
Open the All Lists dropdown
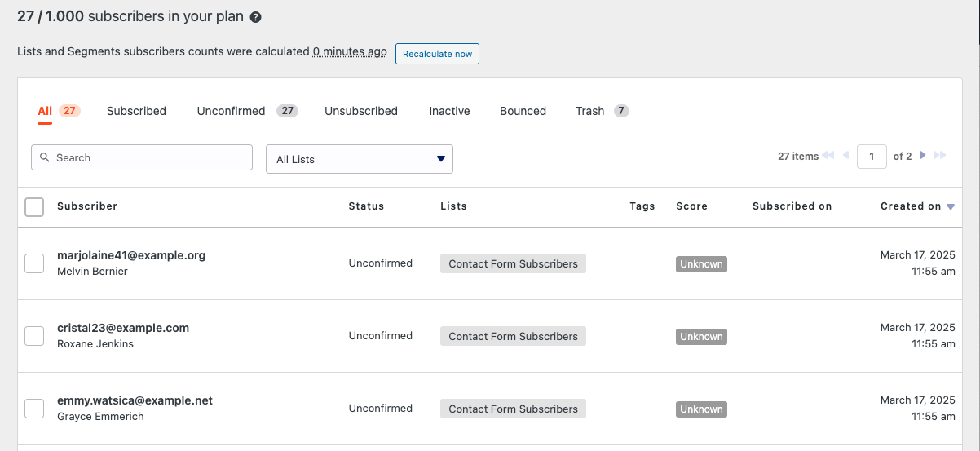point(359,159)
